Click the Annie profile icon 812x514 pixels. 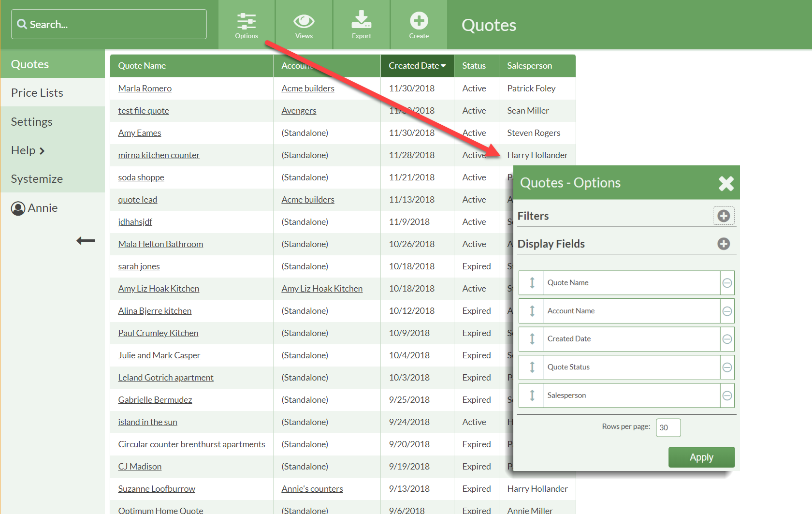coord(18,208)
